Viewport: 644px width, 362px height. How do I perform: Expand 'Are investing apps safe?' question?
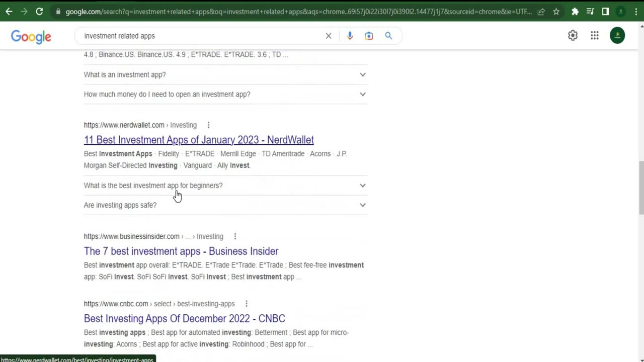coord(225,205)
